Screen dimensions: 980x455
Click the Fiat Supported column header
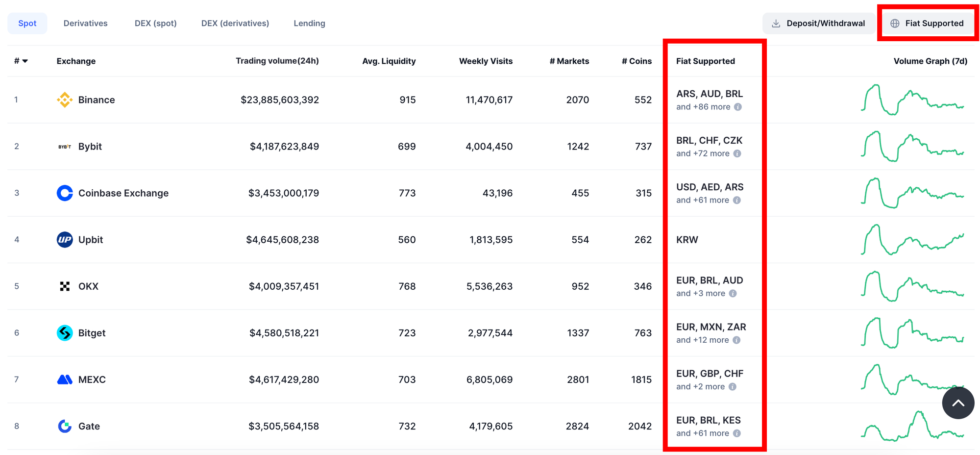coord(706,61)
